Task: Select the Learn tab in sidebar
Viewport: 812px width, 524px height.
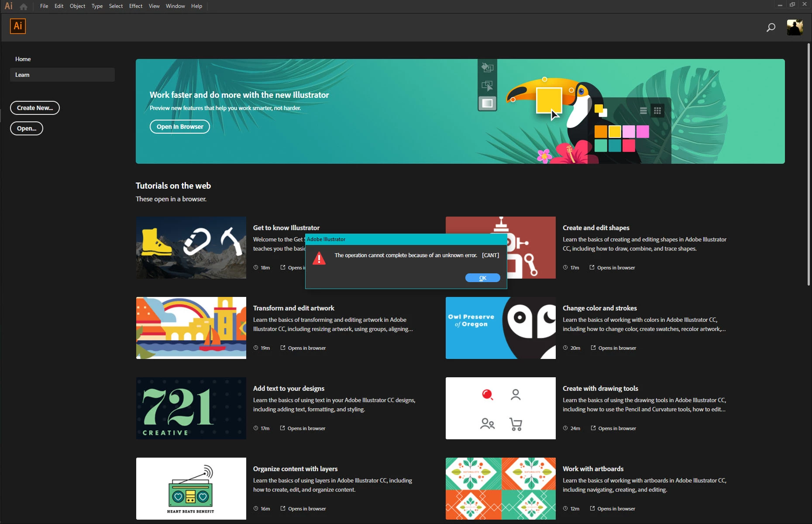Action: [x=62, y=75]
